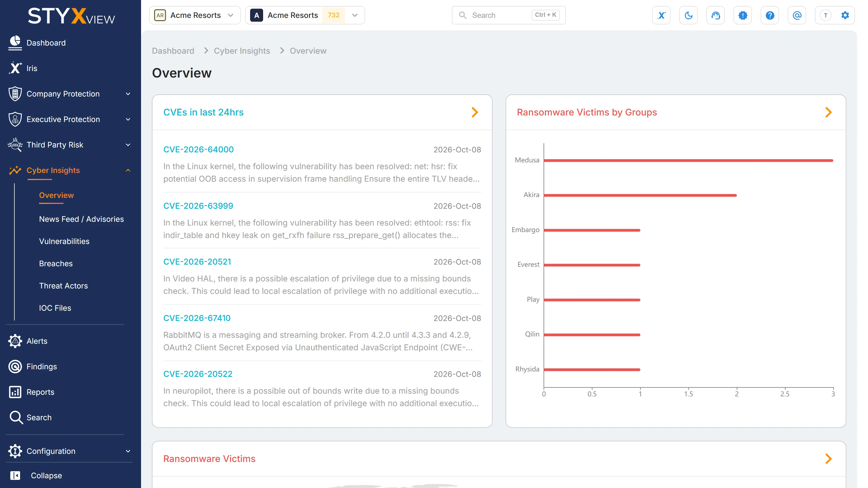Open the alert notifications badge icon
Screen dimensions: 868x488
coord(743,15)
